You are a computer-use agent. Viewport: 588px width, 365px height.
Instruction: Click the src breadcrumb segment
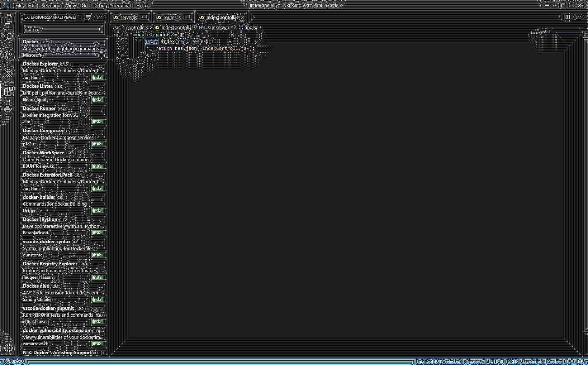(x=118, y=27)
